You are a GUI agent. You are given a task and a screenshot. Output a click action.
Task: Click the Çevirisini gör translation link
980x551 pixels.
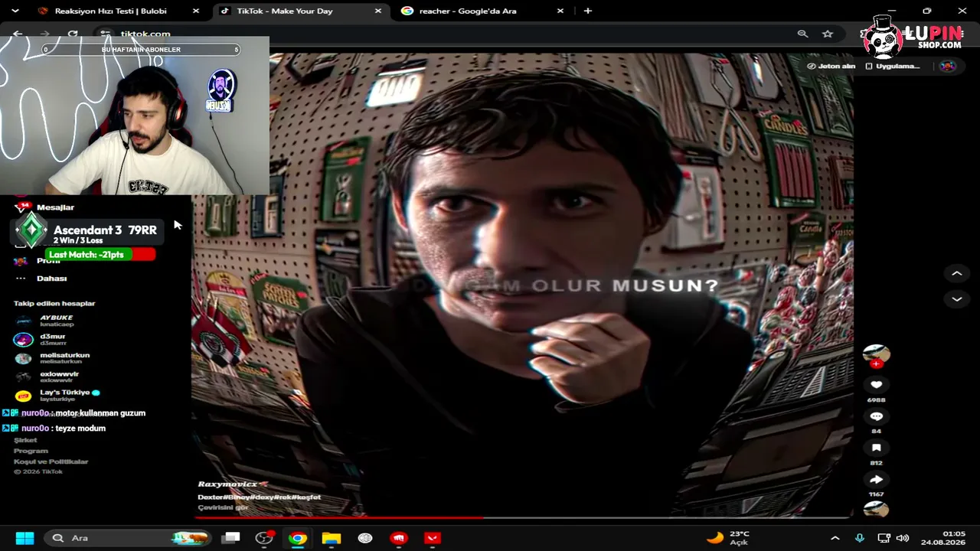(x=223, y=507)
